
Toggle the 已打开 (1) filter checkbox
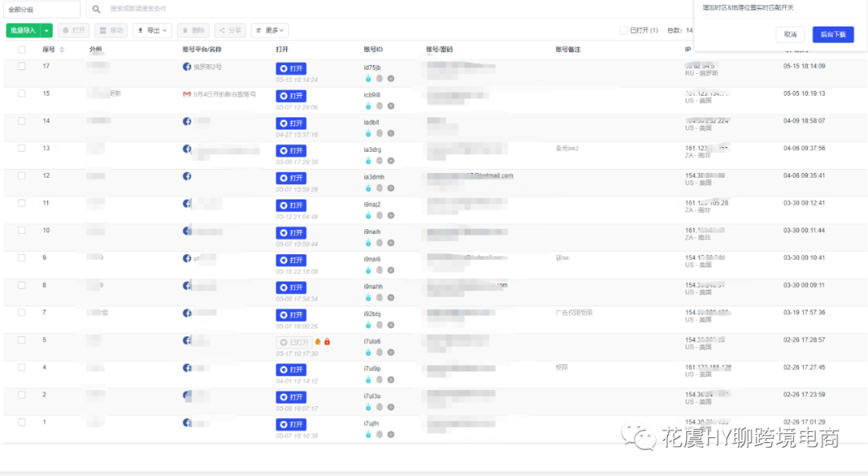tap(624, 31)
